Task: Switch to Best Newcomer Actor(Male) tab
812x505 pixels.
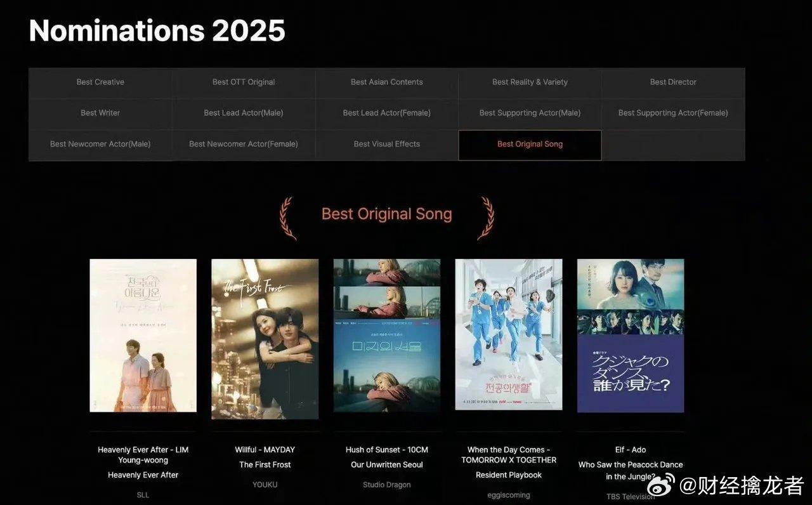Action: tap(100, 144)
